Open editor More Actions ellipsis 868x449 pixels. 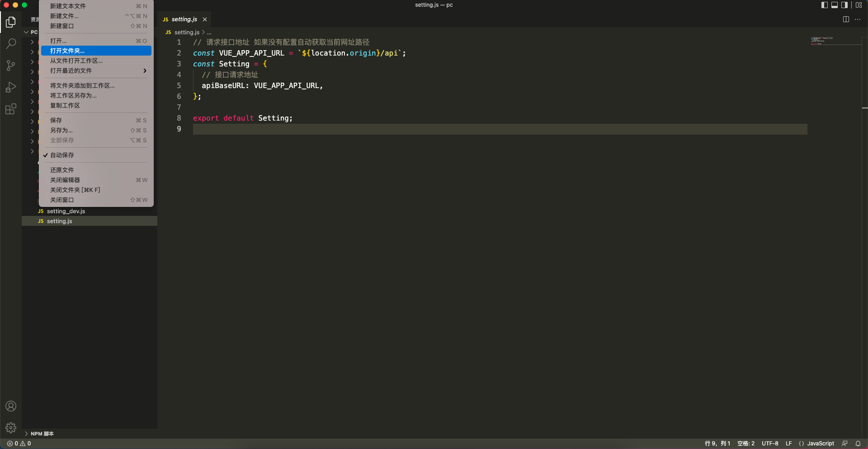coord(858,19)
